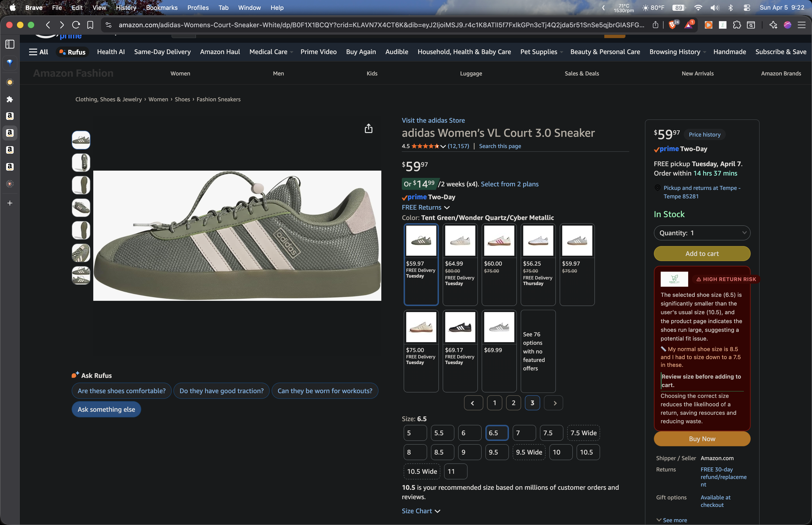This screenshot has width=812, height=525.
Task: Pick size 8.5 button
Action: (442, 452)
